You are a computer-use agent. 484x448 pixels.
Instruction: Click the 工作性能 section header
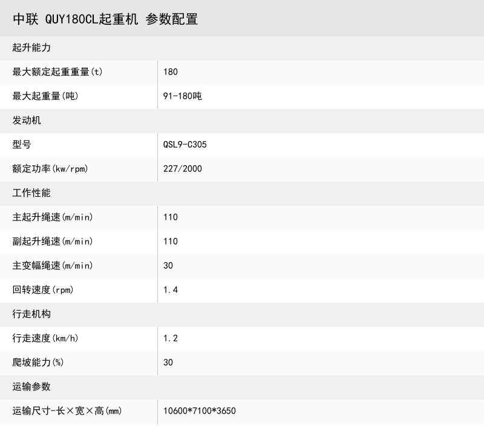tap(31, 193)
